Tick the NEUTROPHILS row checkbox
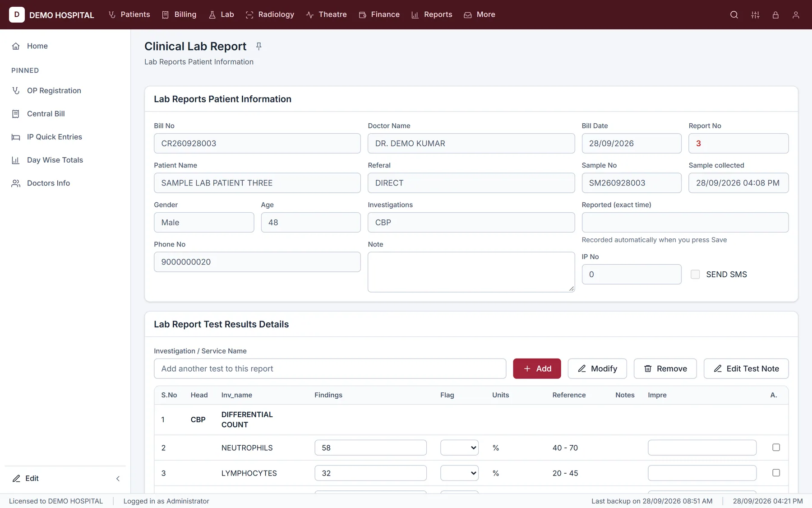 776,447
